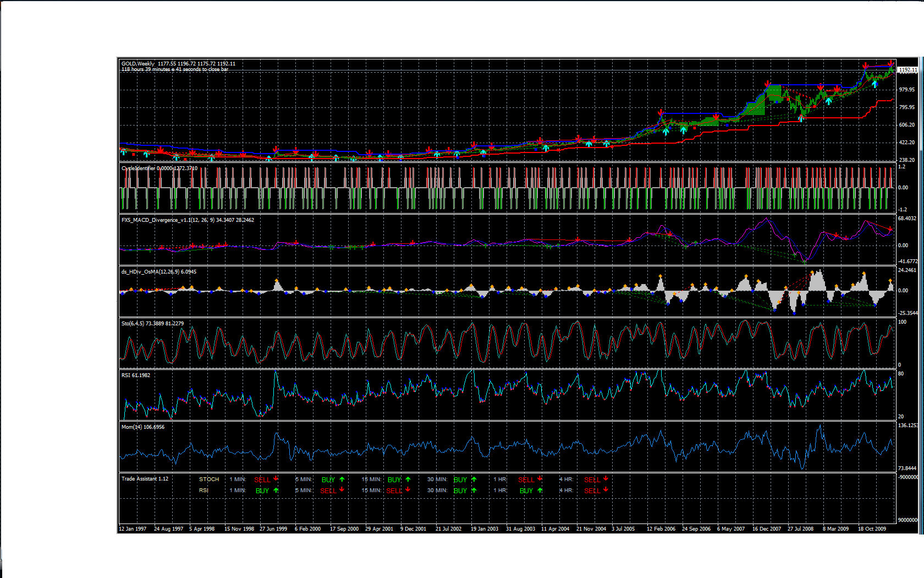This screenshot has width=924, height=578.
Task: Click the RSI 15 MIN red sell arrow
Action: point(408,489)
